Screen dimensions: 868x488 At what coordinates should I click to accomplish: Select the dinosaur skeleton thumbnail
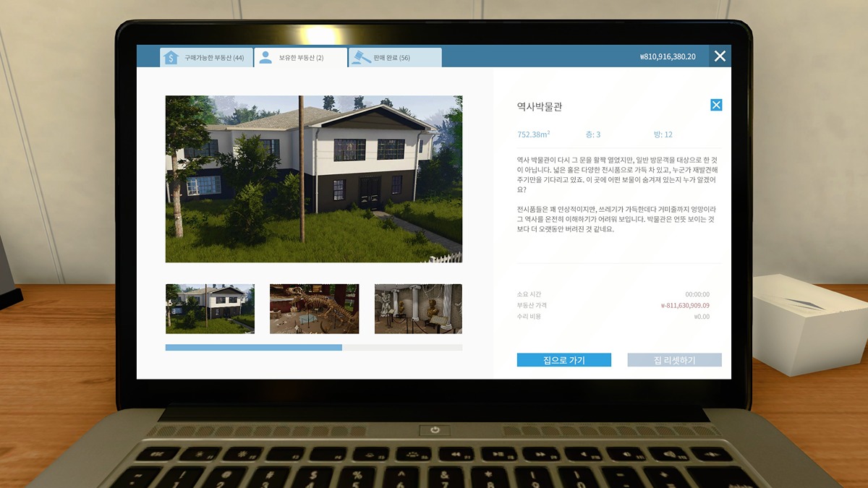tap(314, 309)
